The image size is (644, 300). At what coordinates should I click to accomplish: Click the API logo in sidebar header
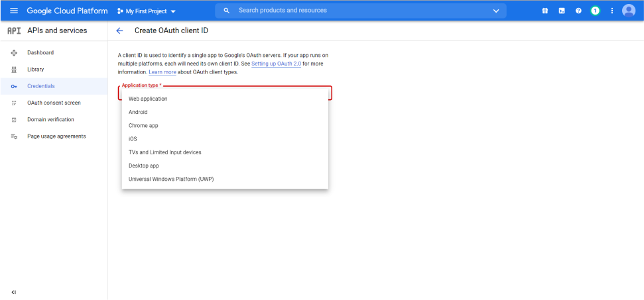tap(14, 30)
